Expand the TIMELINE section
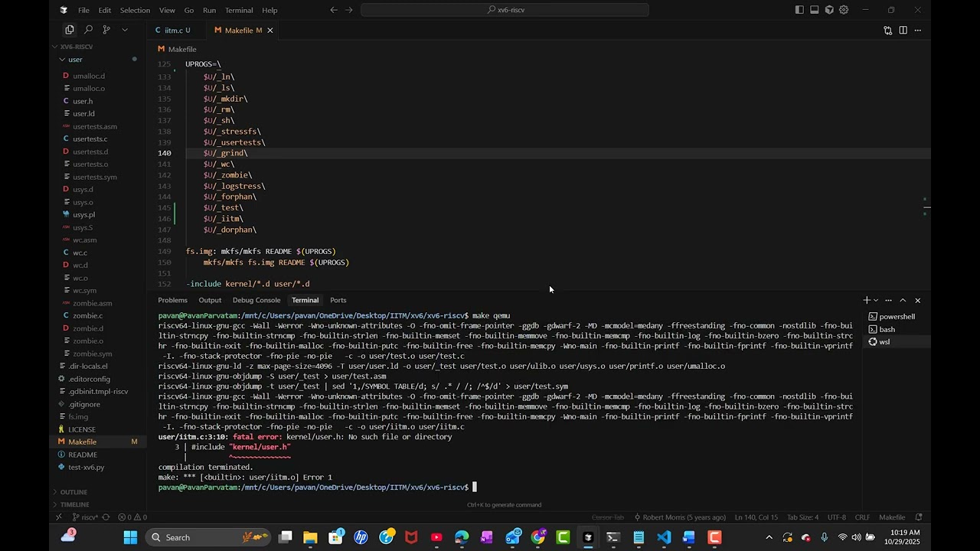The image size is (980, 551). point(74,504)
